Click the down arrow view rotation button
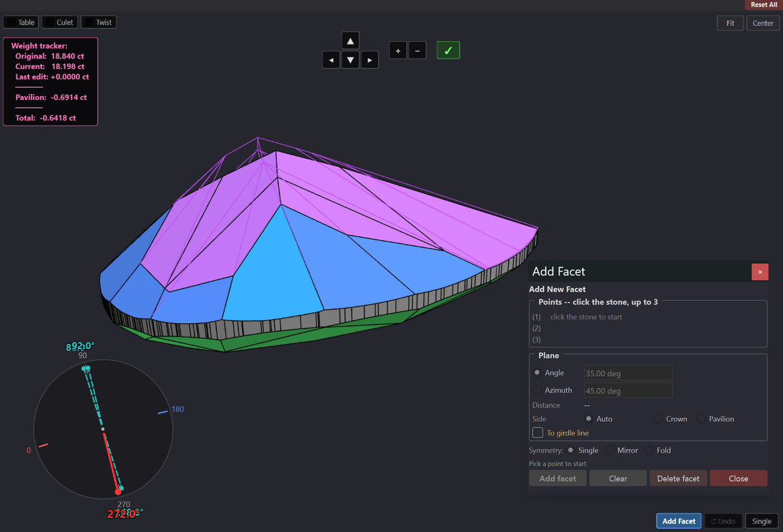Viewport: 783px width, 532px height. tap(350, 60)
